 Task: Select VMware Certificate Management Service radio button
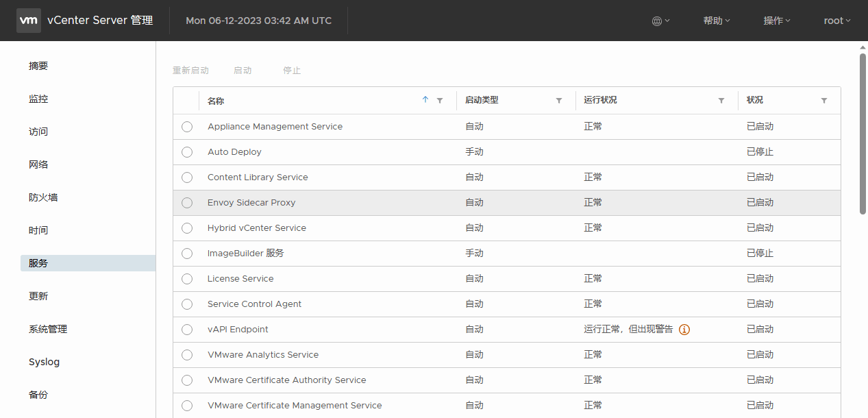coord(187,406)
